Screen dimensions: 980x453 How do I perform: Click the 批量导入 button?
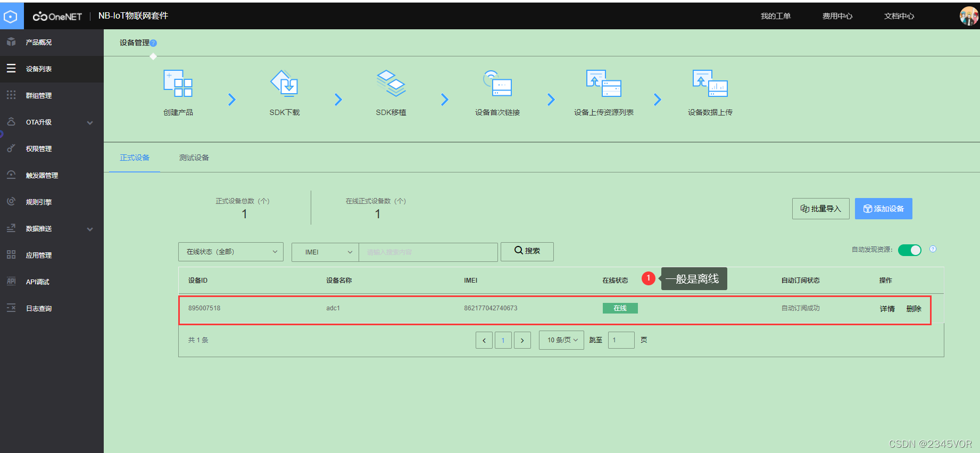(821, 209)
